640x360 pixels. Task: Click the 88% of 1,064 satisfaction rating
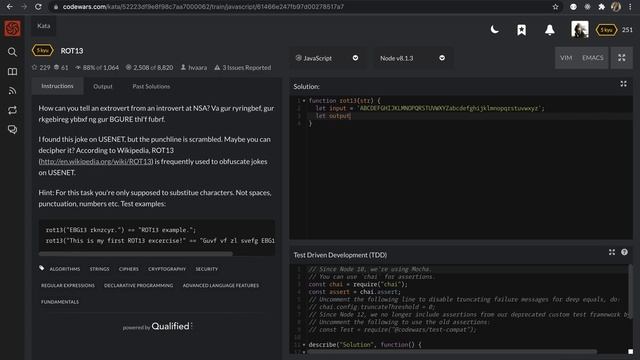pos(97,67)
